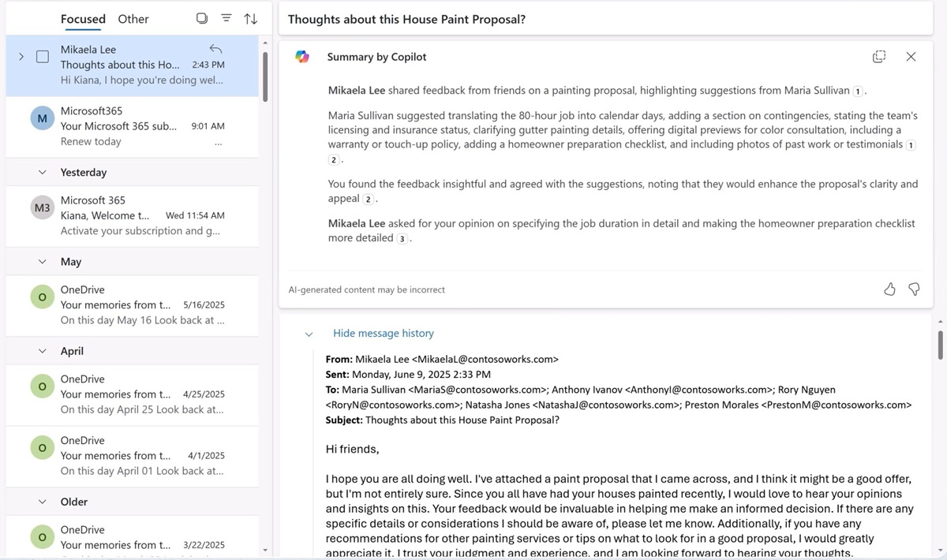Screen dimensions: 947x560
Task: Expand the Mikaela Lee conversation thread chevron
Action: pyautogui.click(x=21, y=57)
